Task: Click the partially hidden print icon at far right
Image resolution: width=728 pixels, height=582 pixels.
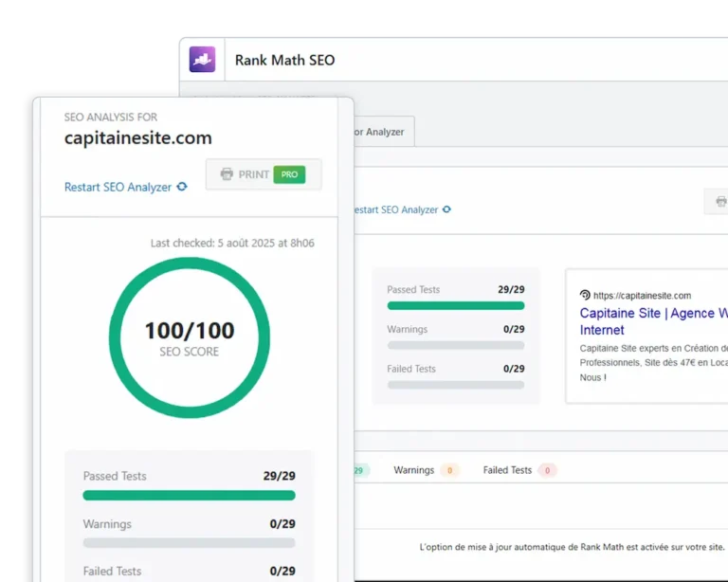Action: click(720, 201)
